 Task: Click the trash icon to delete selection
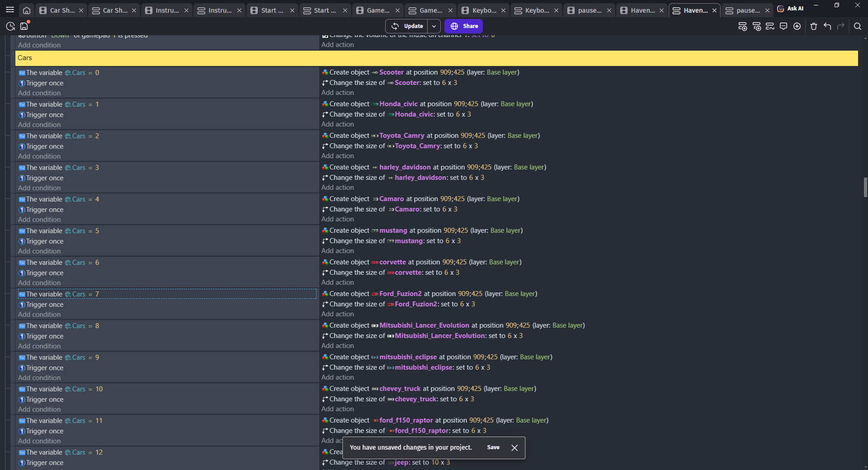tap(814, 26)
